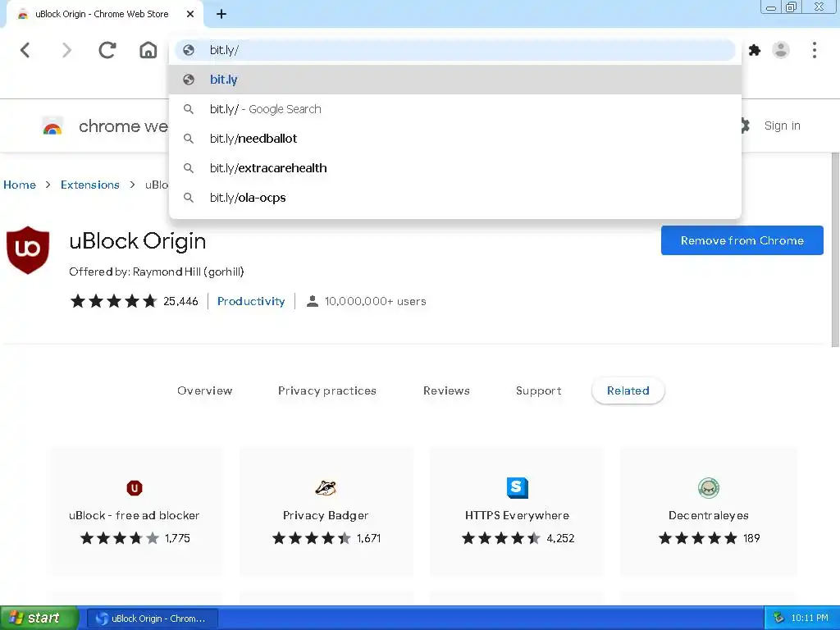The image size is (840, 630).
Task: Click the users person icon
Action: (312, 301)
